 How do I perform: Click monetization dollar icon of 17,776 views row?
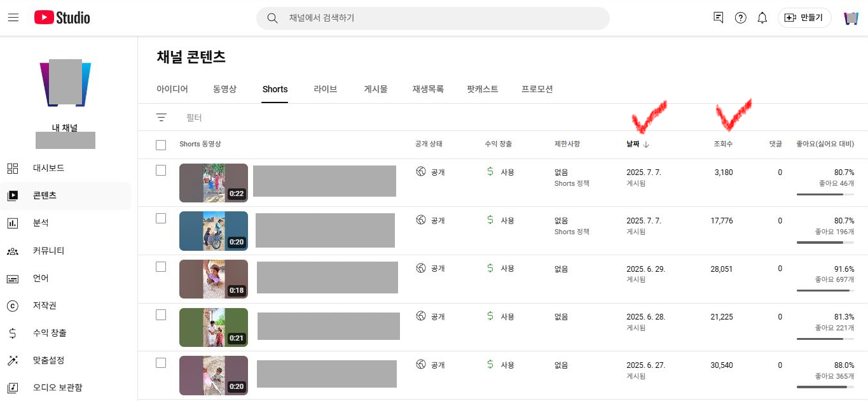pos(490,220)
